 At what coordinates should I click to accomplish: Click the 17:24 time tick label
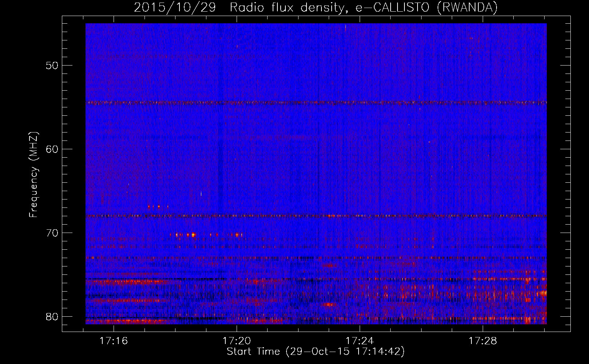[360, 341]
